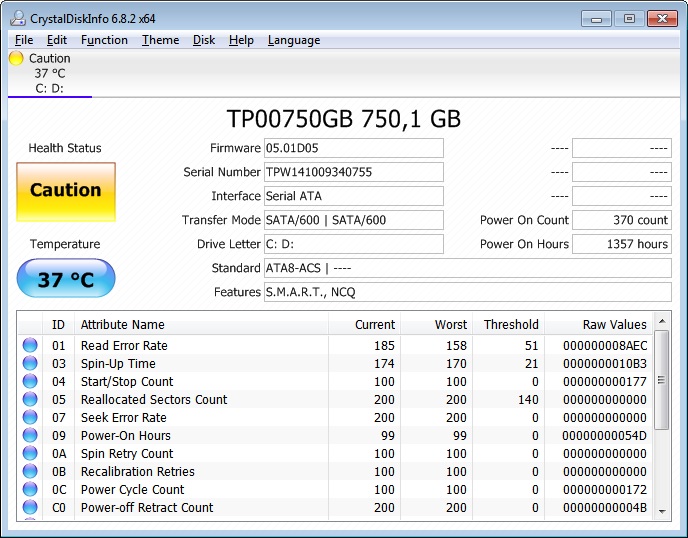Click raw value 0000000010B3
Screen dimensions: 688x538
[x=605, y=363]
